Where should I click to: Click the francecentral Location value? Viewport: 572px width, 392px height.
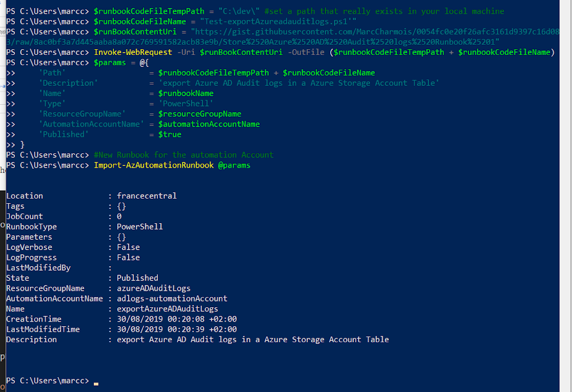pos(146,196)
